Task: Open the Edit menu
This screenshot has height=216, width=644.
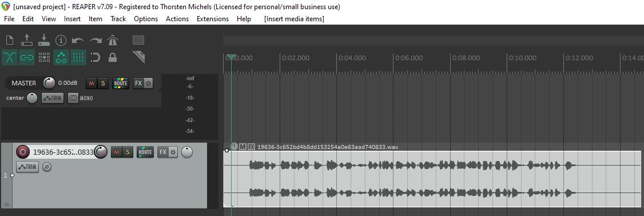Action: [28, 19]
